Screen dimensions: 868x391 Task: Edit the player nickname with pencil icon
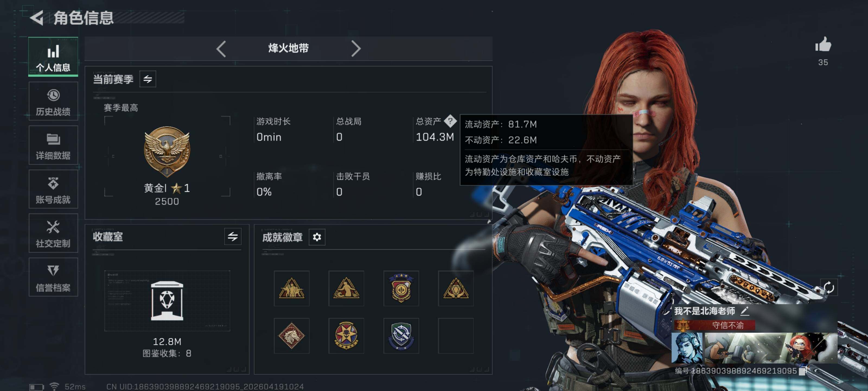pos(745,311)
